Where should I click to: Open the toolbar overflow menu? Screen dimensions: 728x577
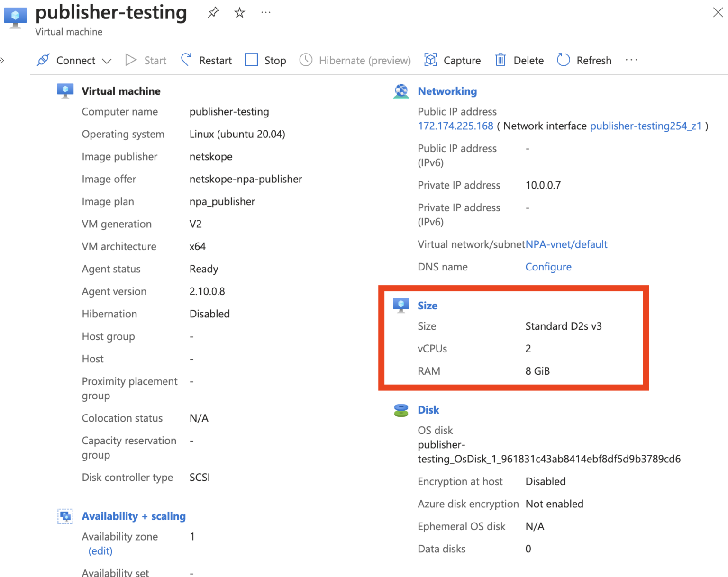[631, 60]
